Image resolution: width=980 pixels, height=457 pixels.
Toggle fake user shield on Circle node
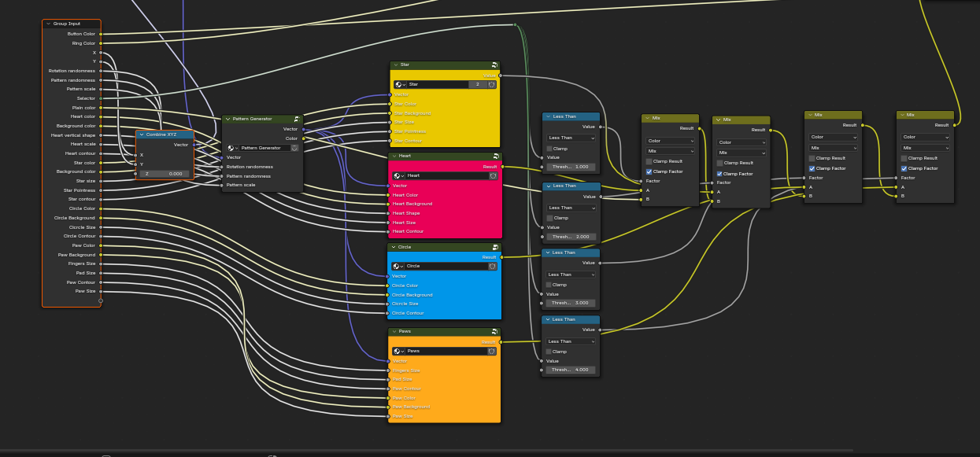coord(492,266)
